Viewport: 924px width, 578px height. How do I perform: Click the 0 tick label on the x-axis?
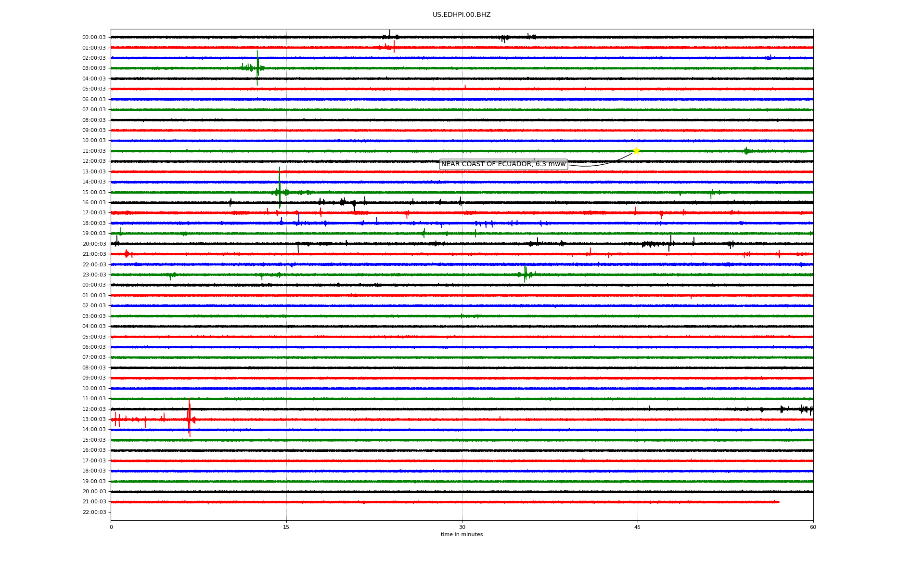pyautogui.click(x=111, y=527)
